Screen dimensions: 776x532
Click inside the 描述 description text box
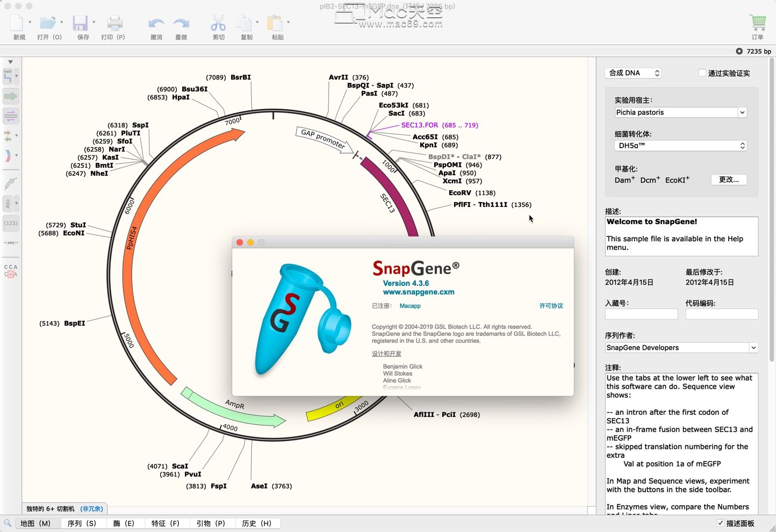coord(681,236)
